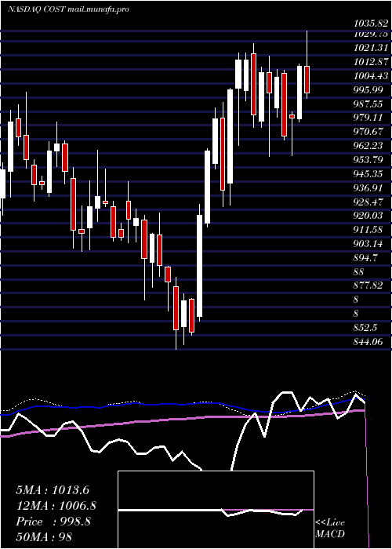Click the <<Live MACD label
The image size is (392, 549).
[330, 529]
